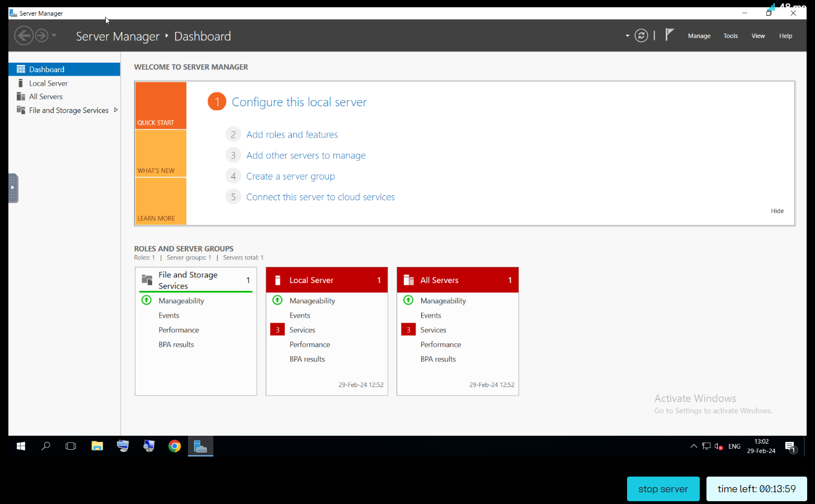815x504 pixels.
Task: Click the Add roles and features link
Action: point(291,135)
